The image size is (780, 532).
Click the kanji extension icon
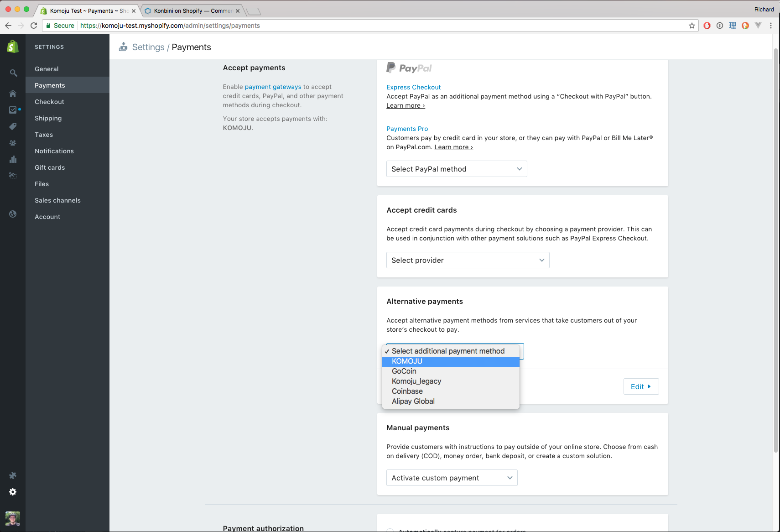pyautogui.click(x=733, y=26)
